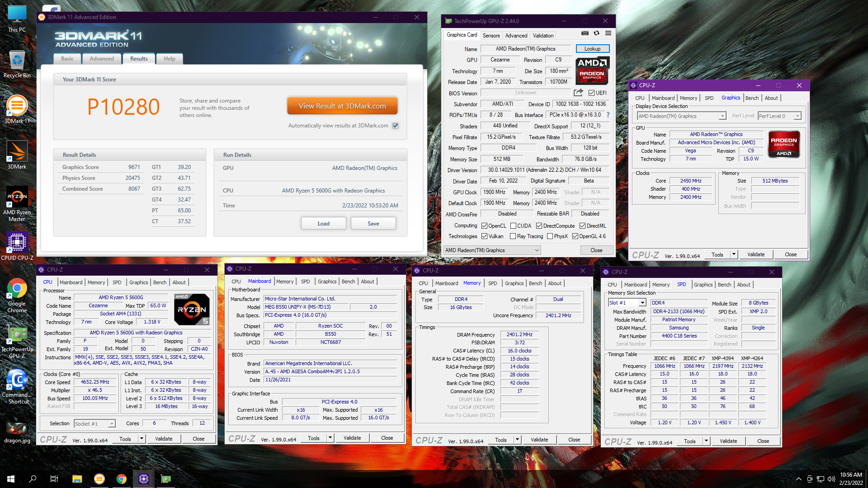The width and height of the screenshot is (868, 488).
Task: Open Display Device Selection dropdown in CPU-Z
Action: click(x=682, y=116)
